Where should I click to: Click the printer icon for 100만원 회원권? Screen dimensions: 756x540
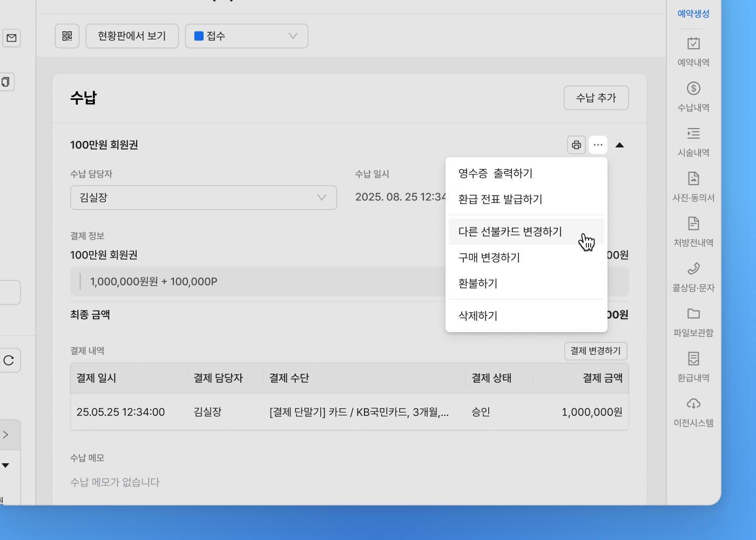[x=576, y=145]
